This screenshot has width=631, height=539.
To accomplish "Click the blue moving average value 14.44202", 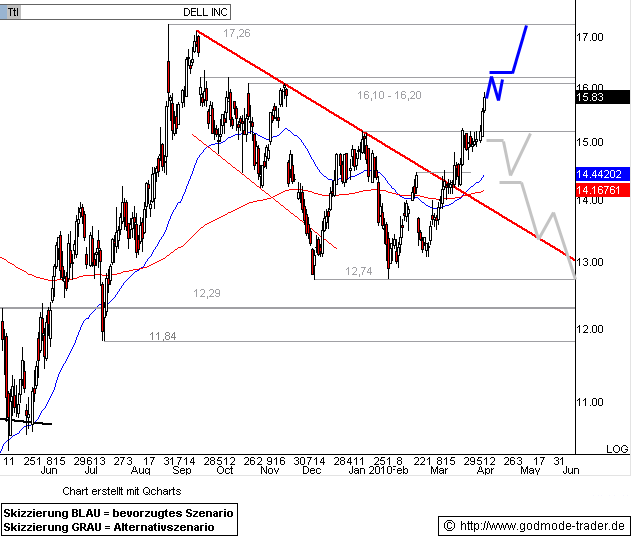I will 602,174.
